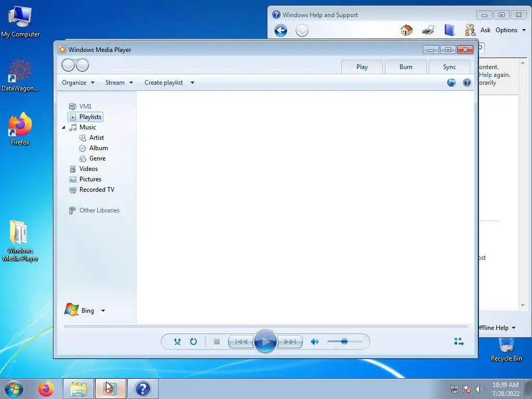Select Windows Media Player desktop folder
The height and width of the screenshot is (399, 532).
click(x=20, y=241)
